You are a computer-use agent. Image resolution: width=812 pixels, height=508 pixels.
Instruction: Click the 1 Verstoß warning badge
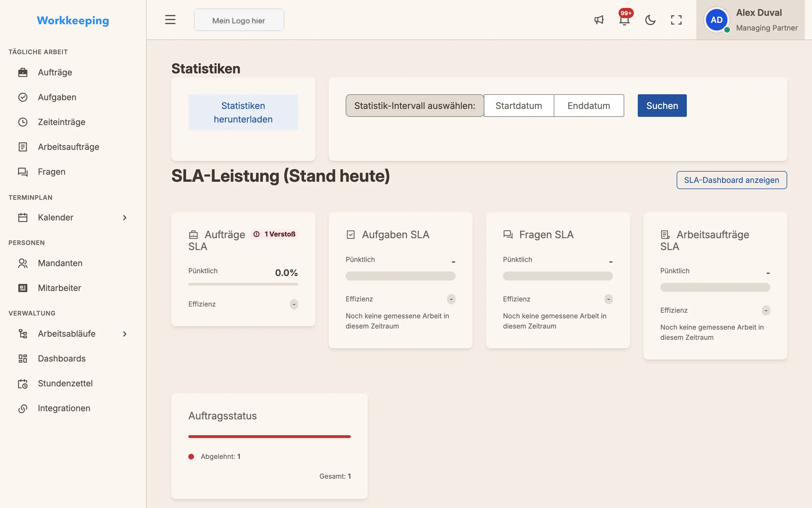[x=275, y=234]
